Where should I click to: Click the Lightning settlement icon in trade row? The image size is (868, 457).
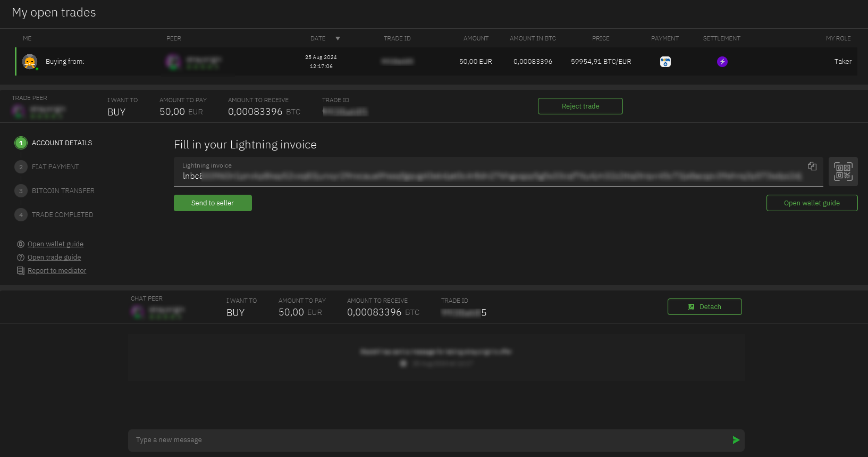click(x=722, y=62)
